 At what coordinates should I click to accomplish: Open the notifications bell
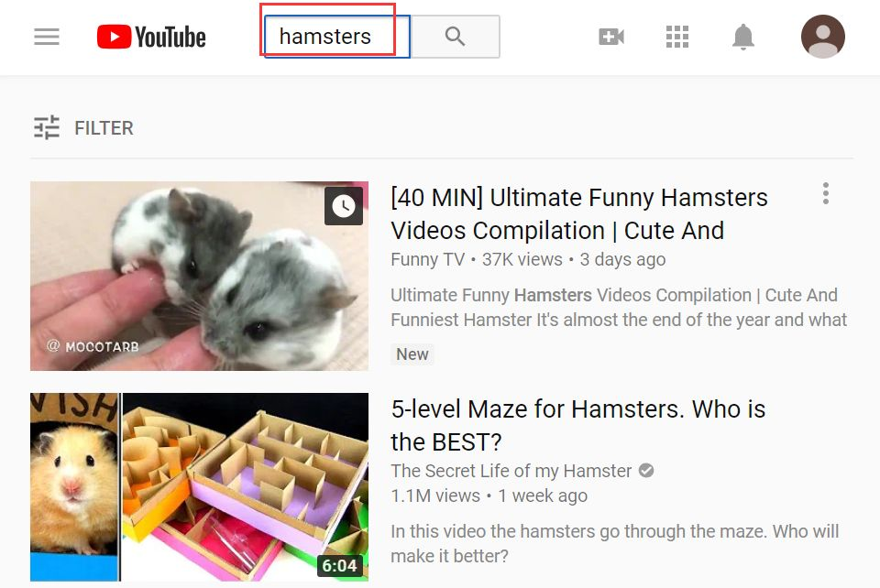click(743, 37)
